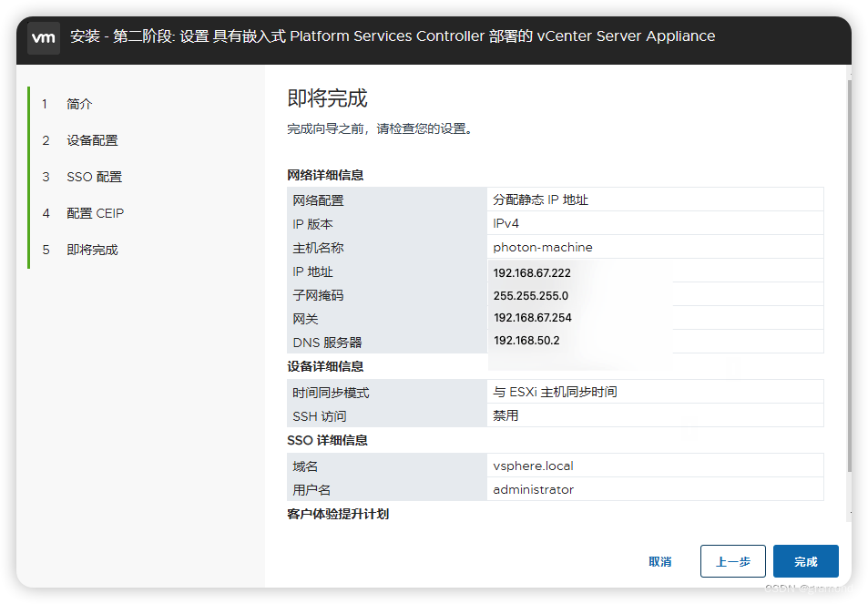Click the IP 地址 row label

[312, 271]
